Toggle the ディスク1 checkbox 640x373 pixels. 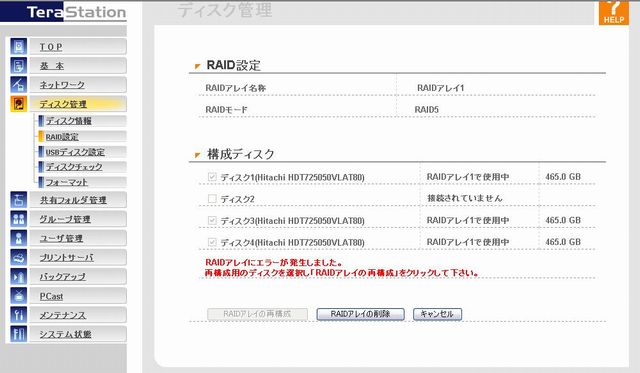click(x=212, y=177)
